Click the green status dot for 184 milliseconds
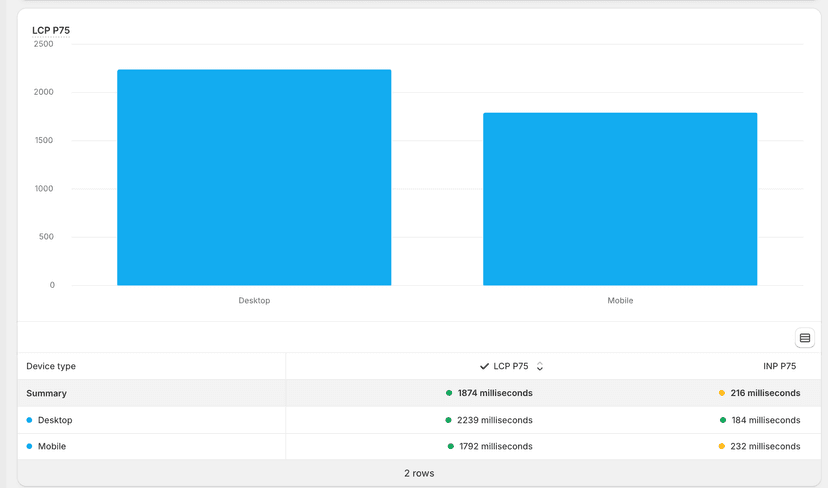Screen dimensions: 828x488 coord(723,420)
